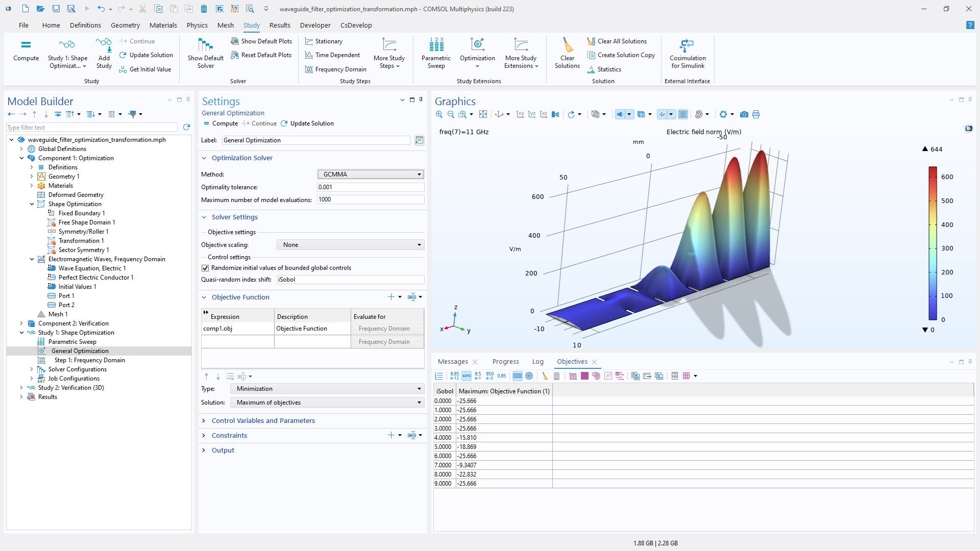Print the Graphics window
980x551 pixels.
(756, 114)
